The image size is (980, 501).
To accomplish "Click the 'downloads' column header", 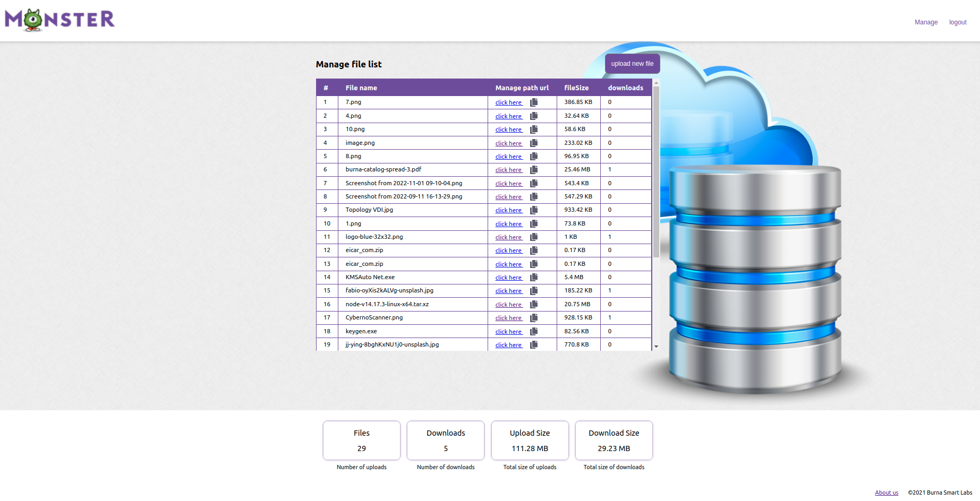I will point(626,88).
